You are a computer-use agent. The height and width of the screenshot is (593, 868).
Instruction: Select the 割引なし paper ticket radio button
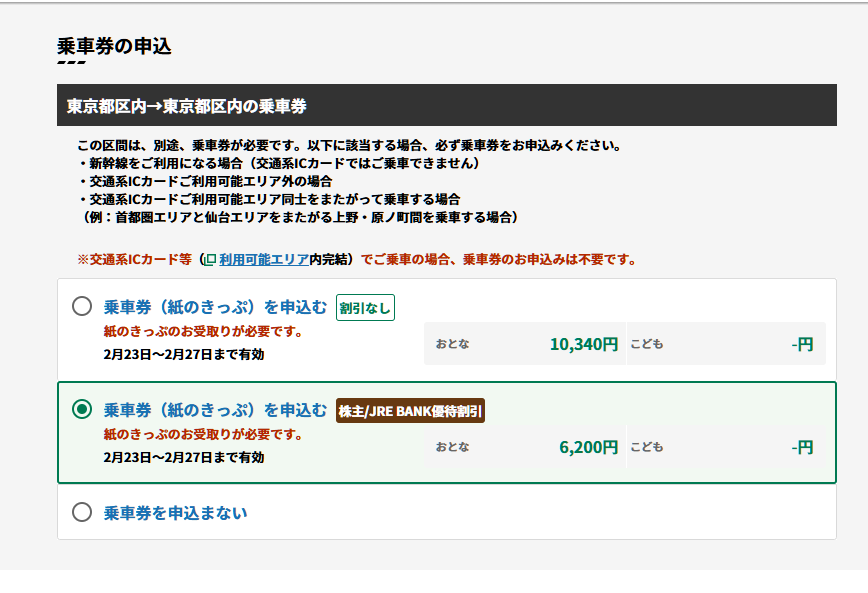(x=82, y=306)
